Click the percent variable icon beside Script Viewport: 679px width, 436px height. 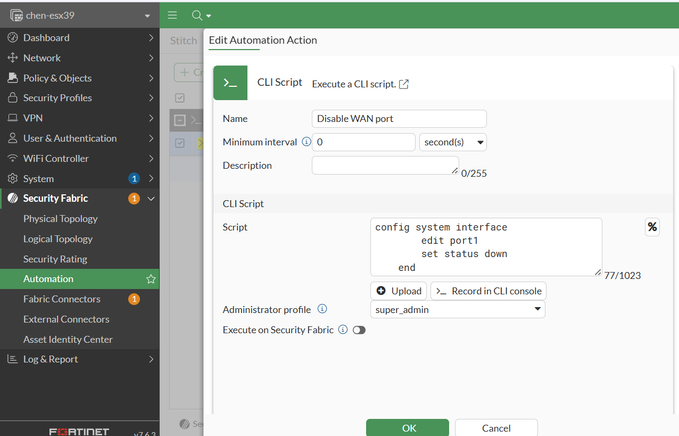(x=652, y=227)
